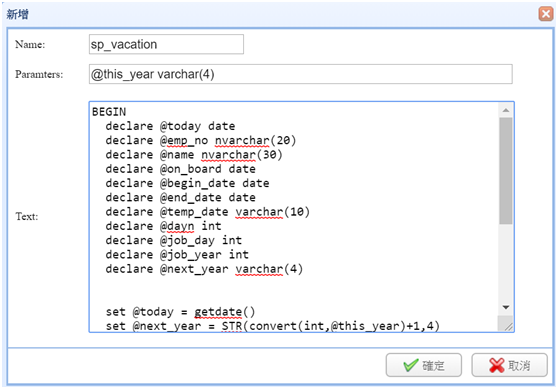558x389 pixels.
Task: Click the 'Text:' label
Action: 26,216
